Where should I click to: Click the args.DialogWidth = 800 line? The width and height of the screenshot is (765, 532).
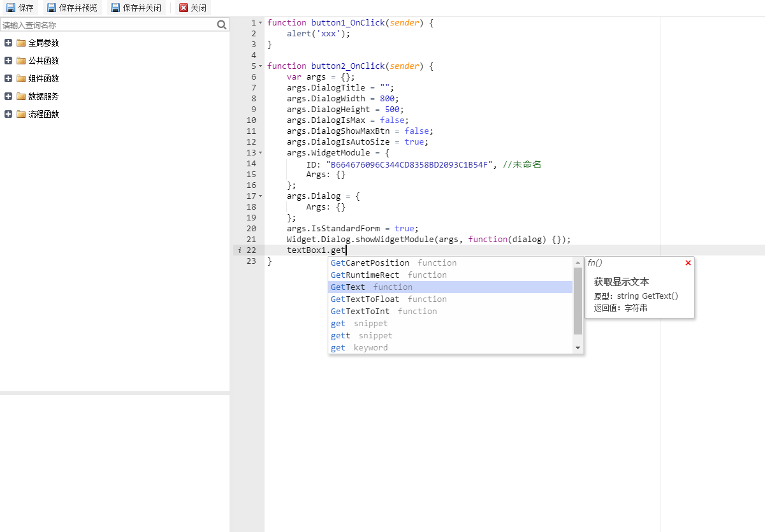click(x=343, y=99)
